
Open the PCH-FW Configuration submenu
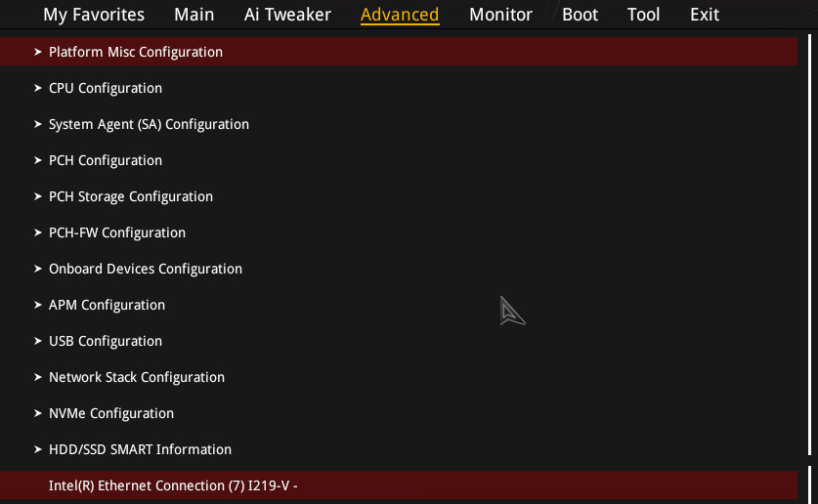[x=399, y=232]
